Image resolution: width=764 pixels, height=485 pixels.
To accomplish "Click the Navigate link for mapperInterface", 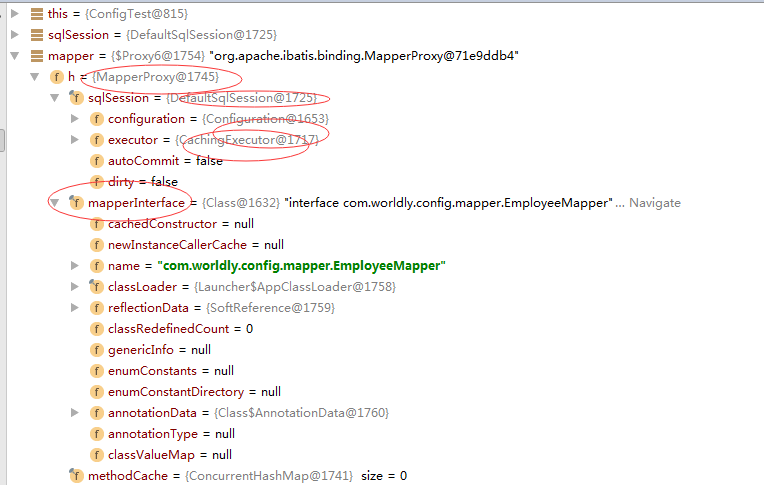I will point(654,203).
